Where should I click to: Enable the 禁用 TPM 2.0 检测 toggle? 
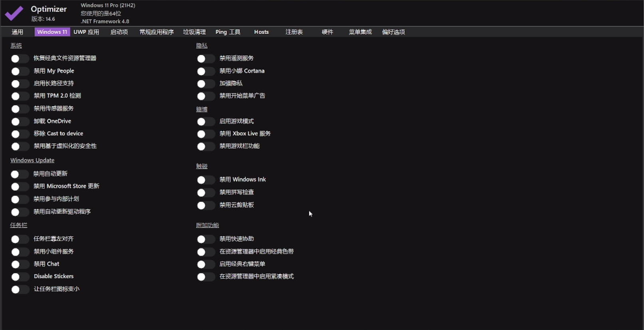click(20, 96)
